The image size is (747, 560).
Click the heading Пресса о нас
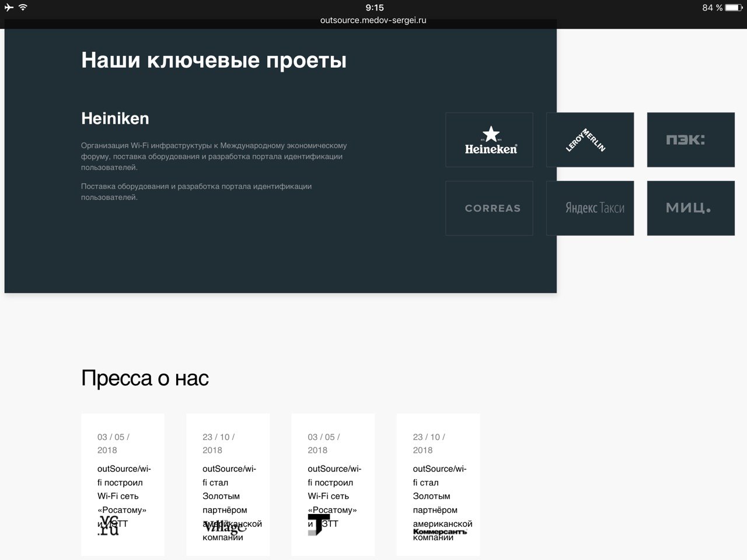[x=145, y=378]
